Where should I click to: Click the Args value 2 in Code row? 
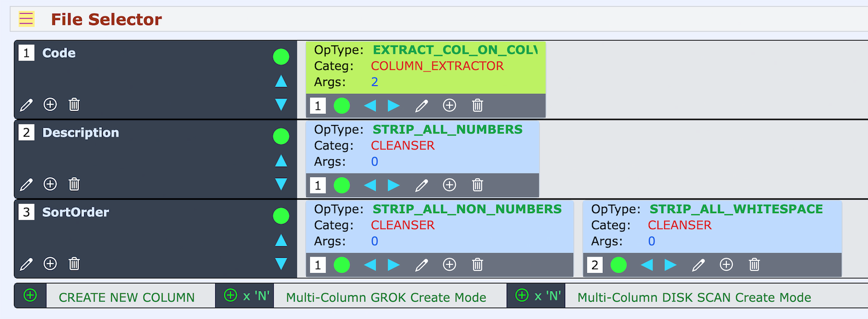pos(375,82)
